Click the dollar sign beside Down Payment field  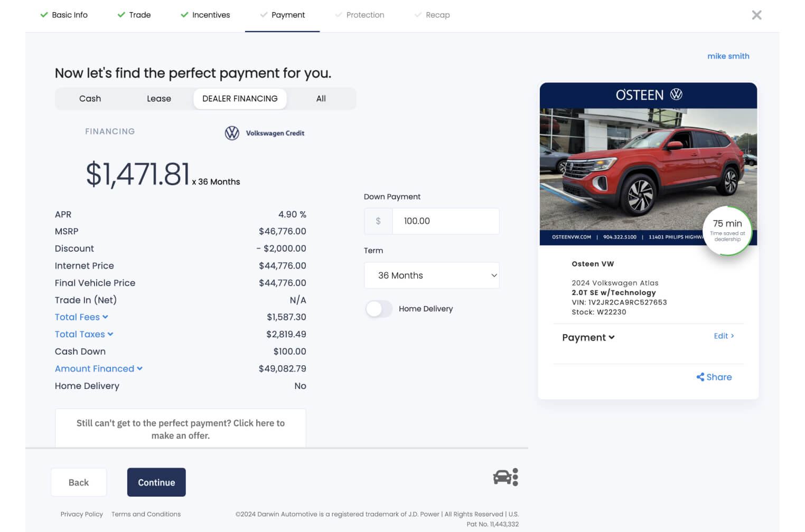click(x=378, y=221)
